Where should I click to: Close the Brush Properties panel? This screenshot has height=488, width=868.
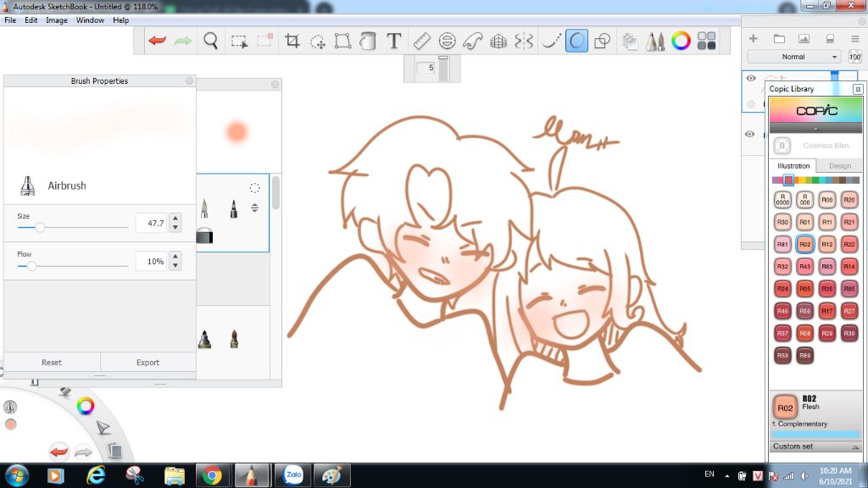tap(189, 80)
